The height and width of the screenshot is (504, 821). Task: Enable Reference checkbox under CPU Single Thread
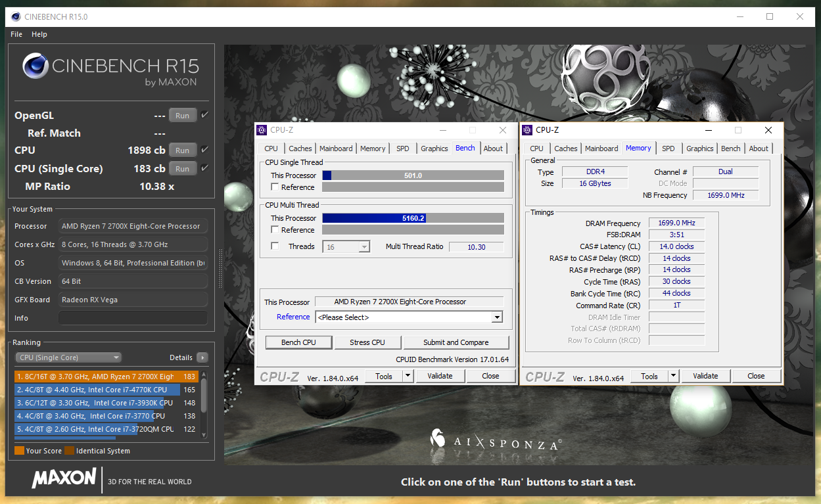point(275,187)
